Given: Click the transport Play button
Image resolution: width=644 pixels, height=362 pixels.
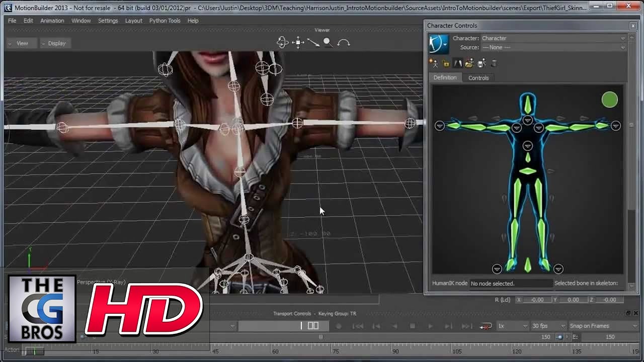Looking at the screenshot, I should [430, 326].
